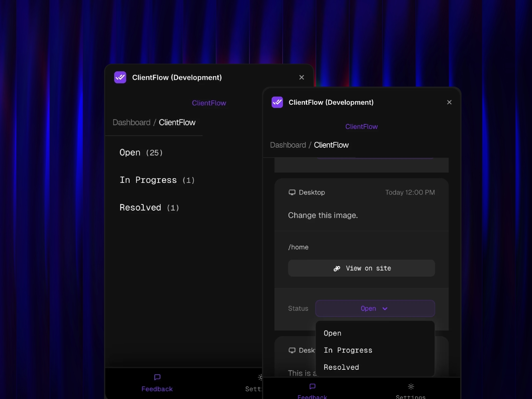The width and height of the screenshot is (532, 399).
Task: Select the Resolved (1) feedback filter
Action: pyautogui.click(x=149, y=207)
